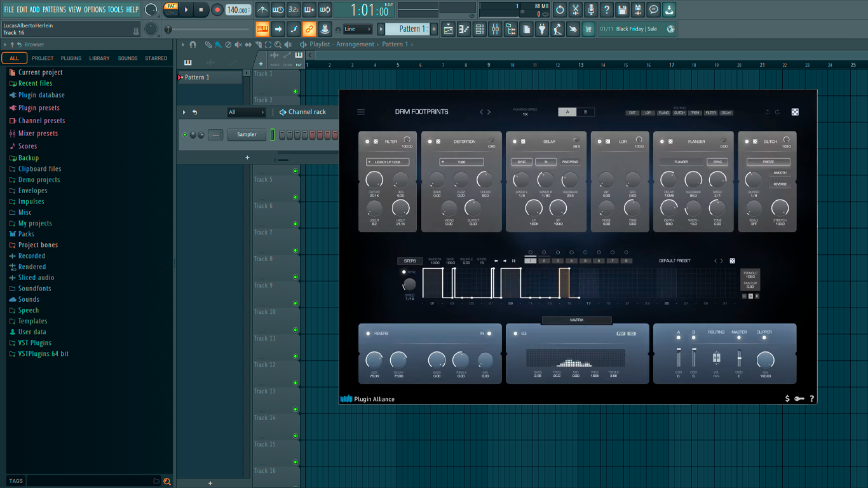Viewport: 868px width, 488px height.
Task: Select the playlist mute speaker tool
Action: (x=238, y=44)
